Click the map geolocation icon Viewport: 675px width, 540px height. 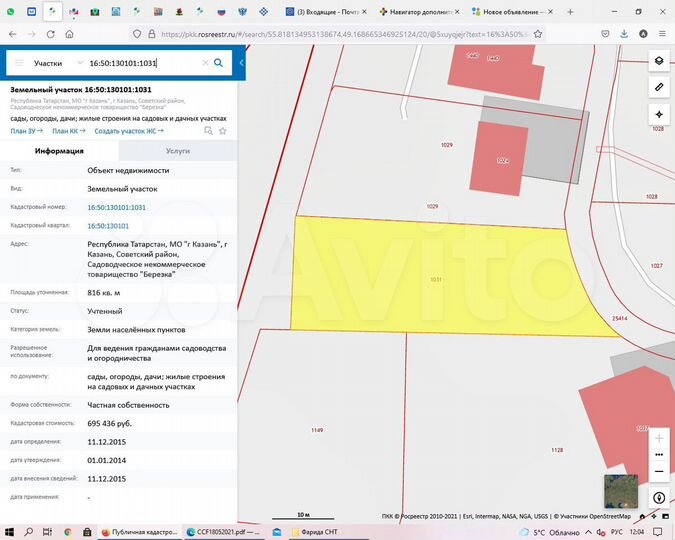(x=659, y=115)
